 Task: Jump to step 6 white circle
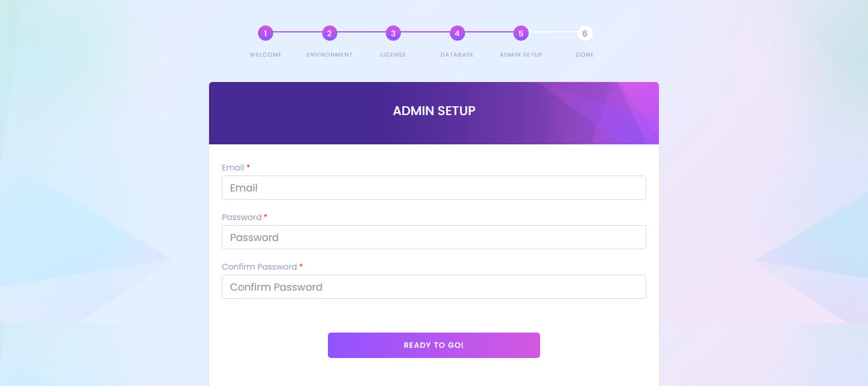tap(585, 33)
